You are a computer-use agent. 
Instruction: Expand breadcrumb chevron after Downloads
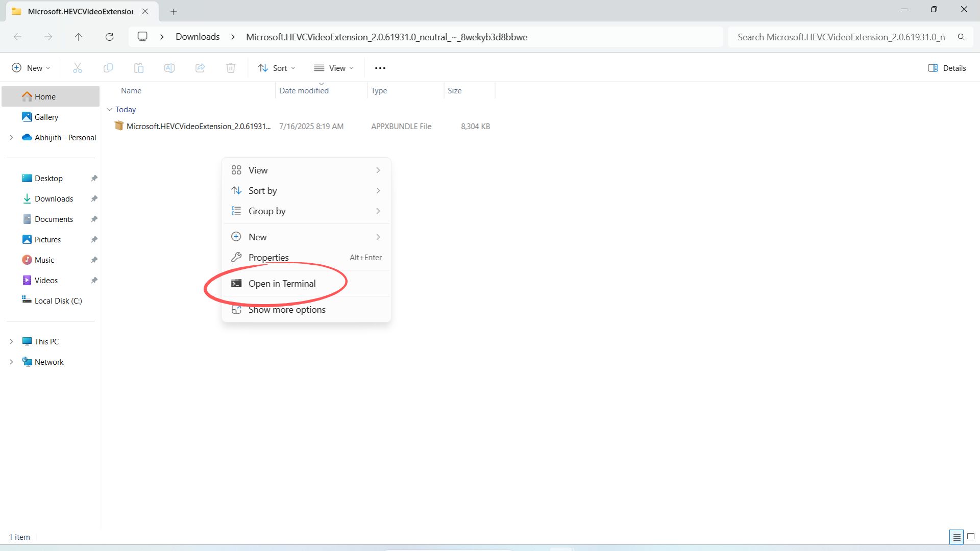point(233,37)
